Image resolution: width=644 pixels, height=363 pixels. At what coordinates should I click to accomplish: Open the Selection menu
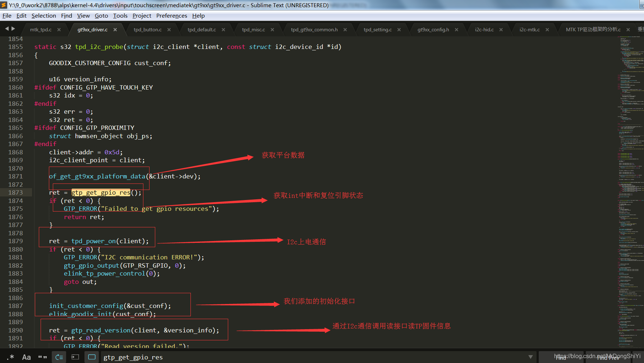pos(44,15)
